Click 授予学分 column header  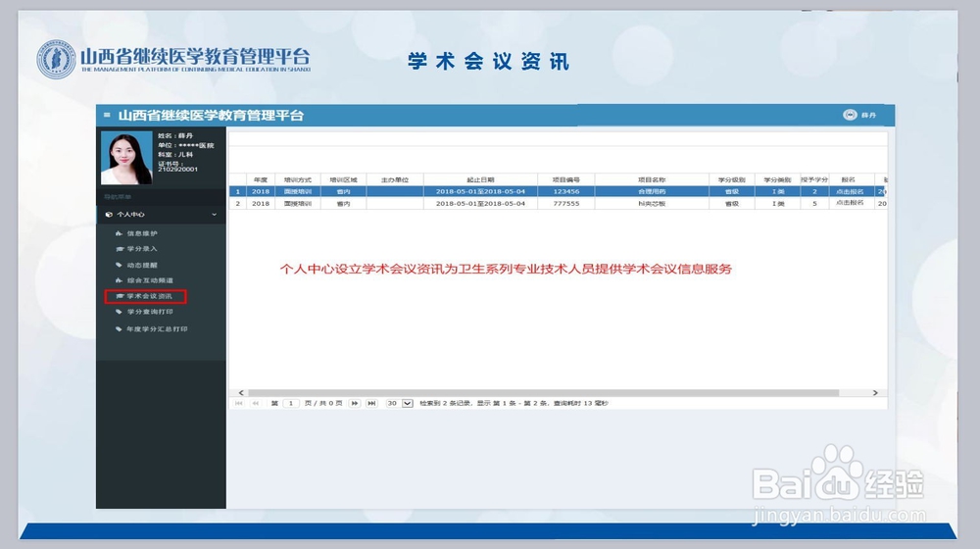pos(814,179)
